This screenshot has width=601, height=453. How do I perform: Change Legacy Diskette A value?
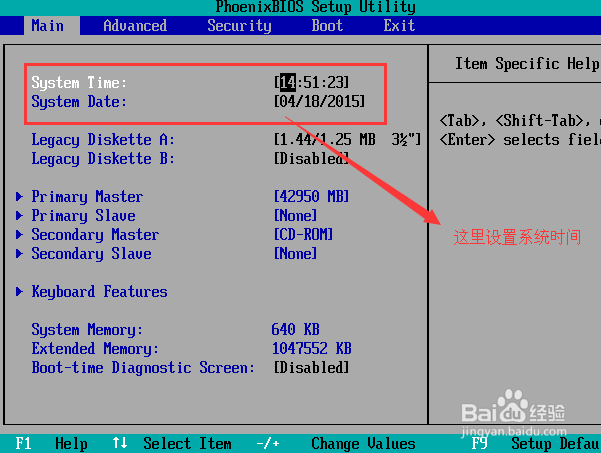[347, 140]
